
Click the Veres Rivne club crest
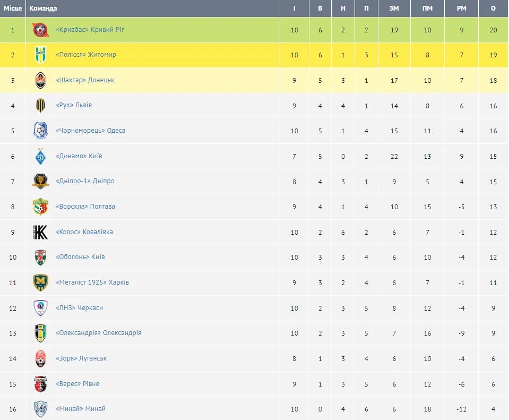pyautogui.click(x=40, y=384)
